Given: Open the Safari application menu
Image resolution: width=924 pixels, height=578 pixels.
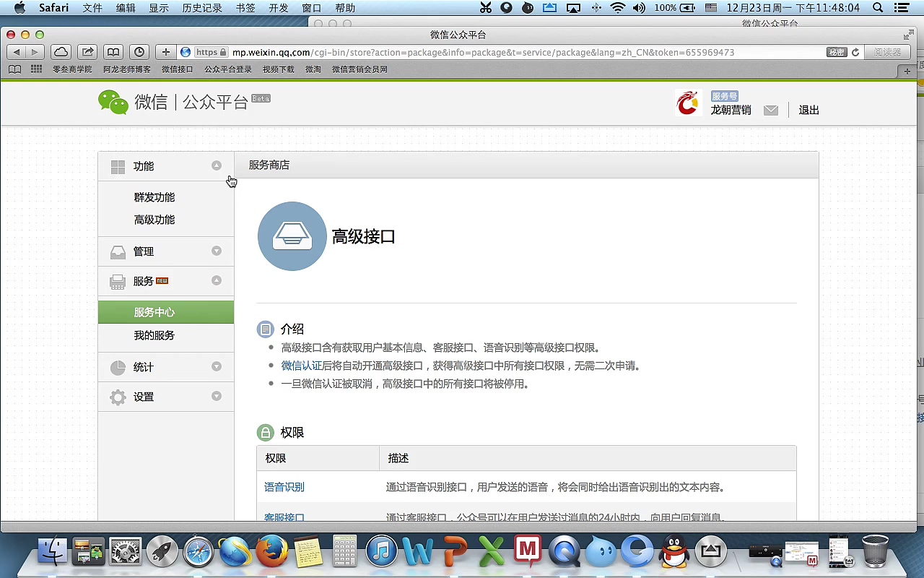Looking at the screenshot, I should click(53, 8).
